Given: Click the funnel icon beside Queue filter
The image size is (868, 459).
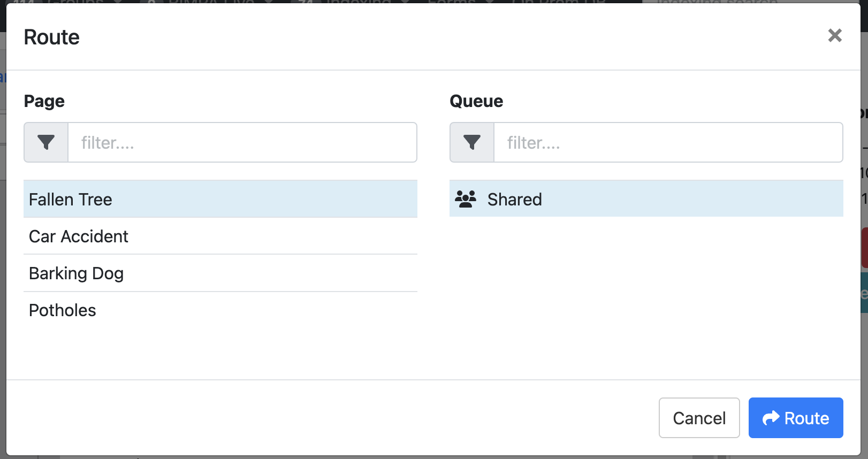Looking at the screenshot, I should tap(472, 142).
